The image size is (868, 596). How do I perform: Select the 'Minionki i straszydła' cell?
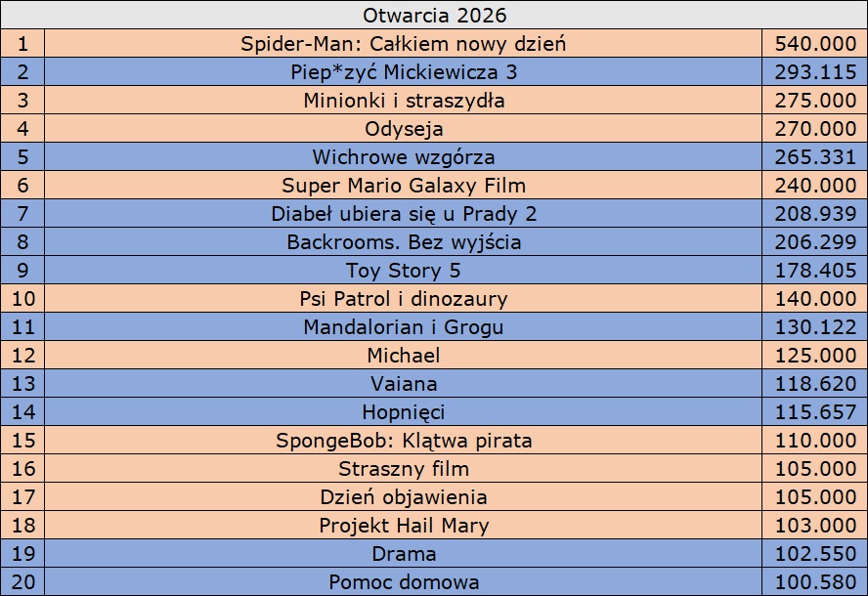[x=403, y=101]
